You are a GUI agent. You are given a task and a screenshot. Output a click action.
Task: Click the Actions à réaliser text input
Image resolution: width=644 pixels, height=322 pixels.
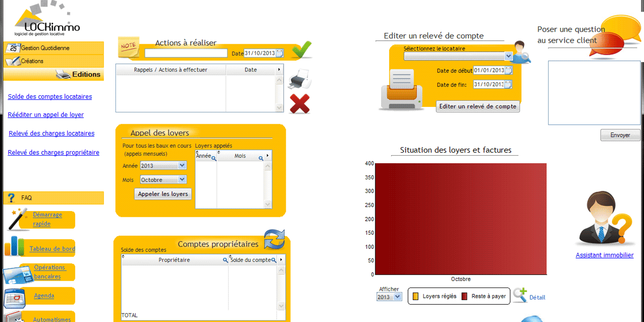(x=186, y=53)
